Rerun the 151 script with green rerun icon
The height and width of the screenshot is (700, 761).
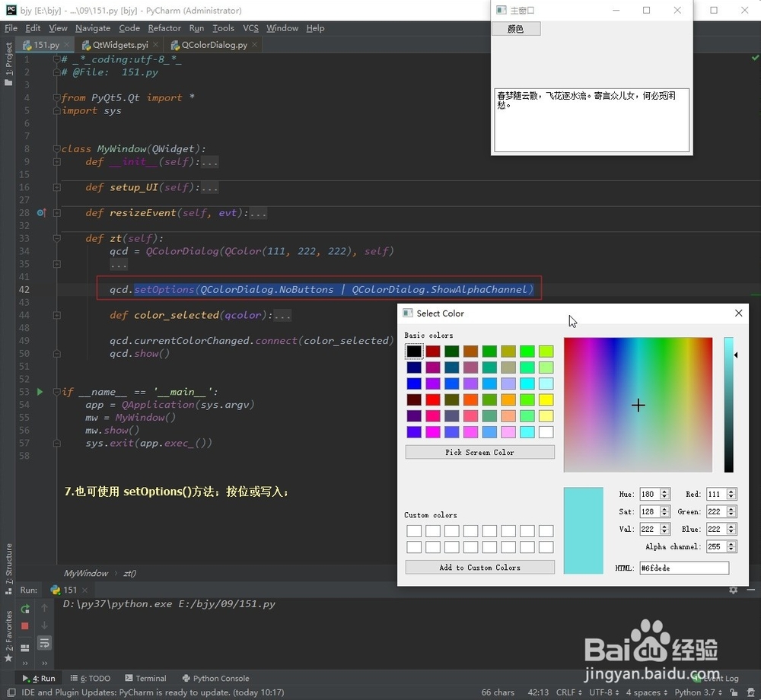[x=25, y=609]
